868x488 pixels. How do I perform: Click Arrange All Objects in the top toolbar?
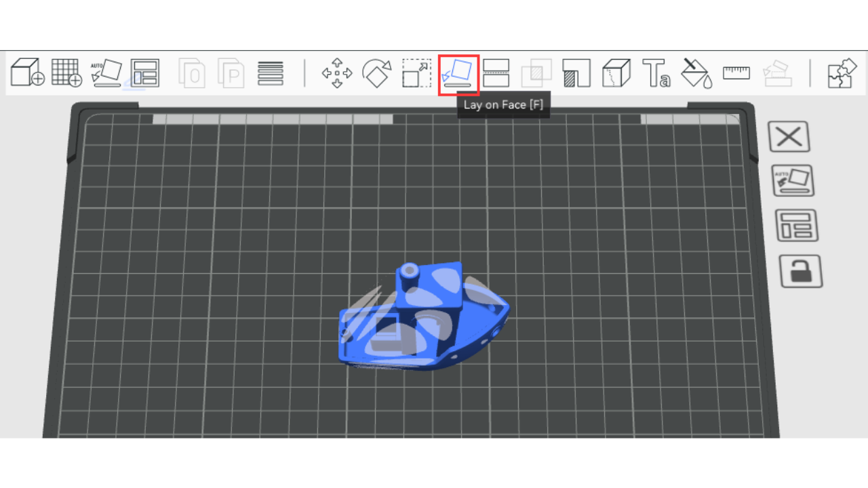pos(145,73)
